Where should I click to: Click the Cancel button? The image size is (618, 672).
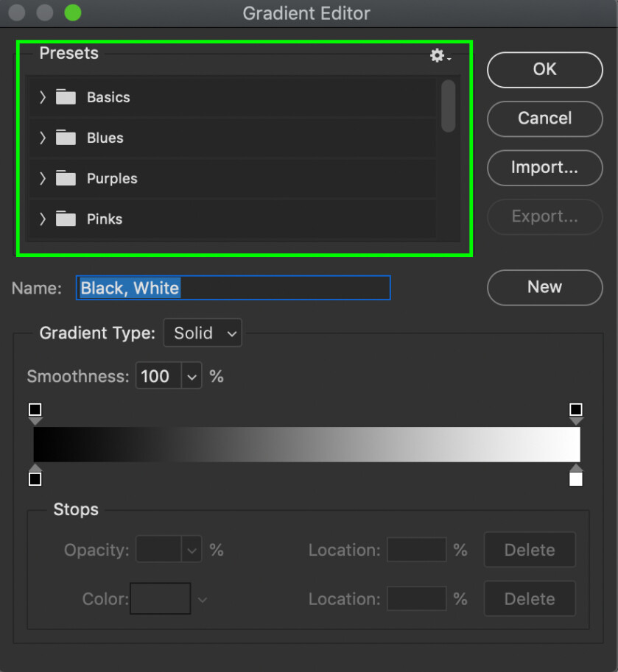pyautogui.click(x=544, y=119)
